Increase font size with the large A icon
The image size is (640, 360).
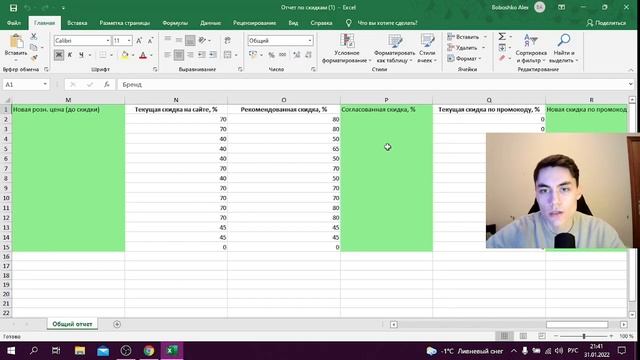coord(139,40)
